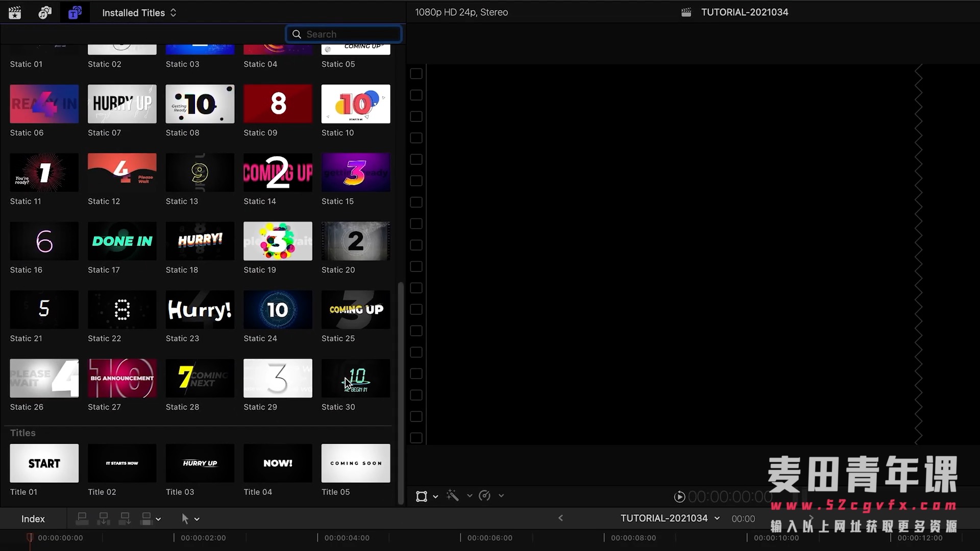
Task: Click the append clip edit icon
Action: click(125, 519)
